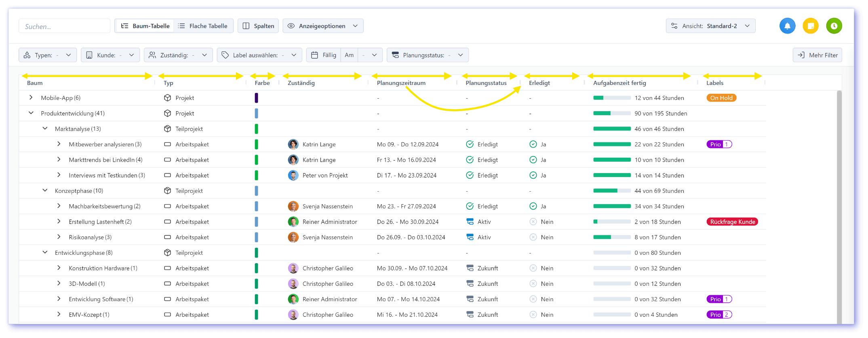868x338 pixels.
Task: Click the Zukunft status icon for 3D-Modell
Action: tap(470, 284)
